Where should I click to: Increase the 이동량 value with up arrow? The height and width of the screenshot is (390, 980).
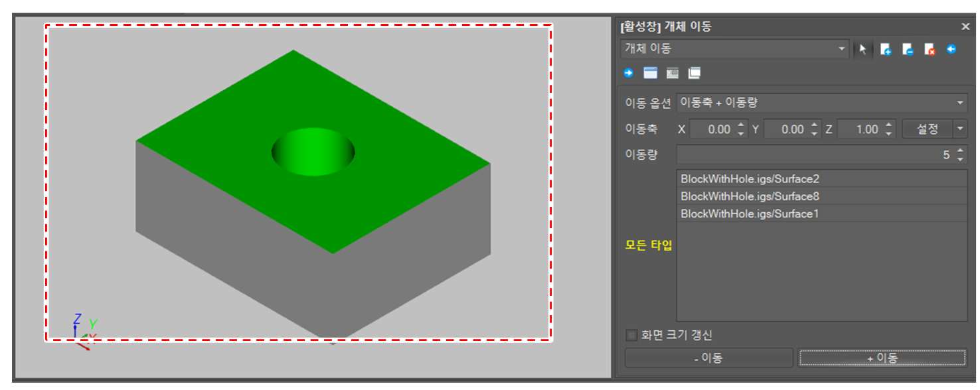point(959,151)
